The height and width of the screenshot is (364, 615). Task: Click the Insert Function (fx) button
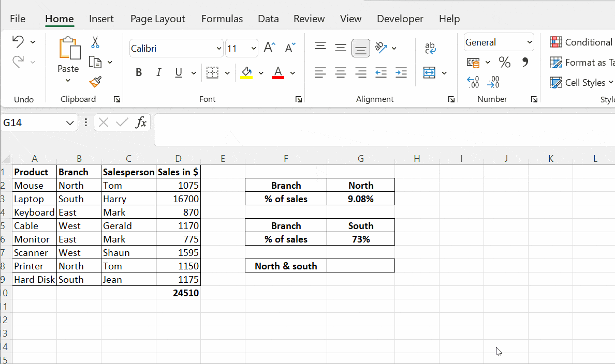coord(141,123)
